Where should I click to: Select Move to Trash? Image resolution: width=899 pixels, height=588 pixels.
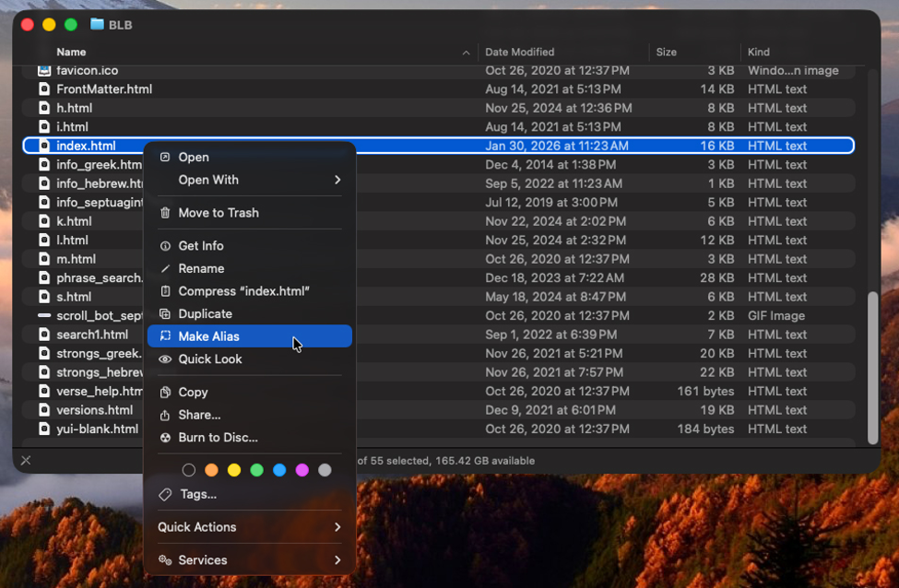[x=249, y=213]
